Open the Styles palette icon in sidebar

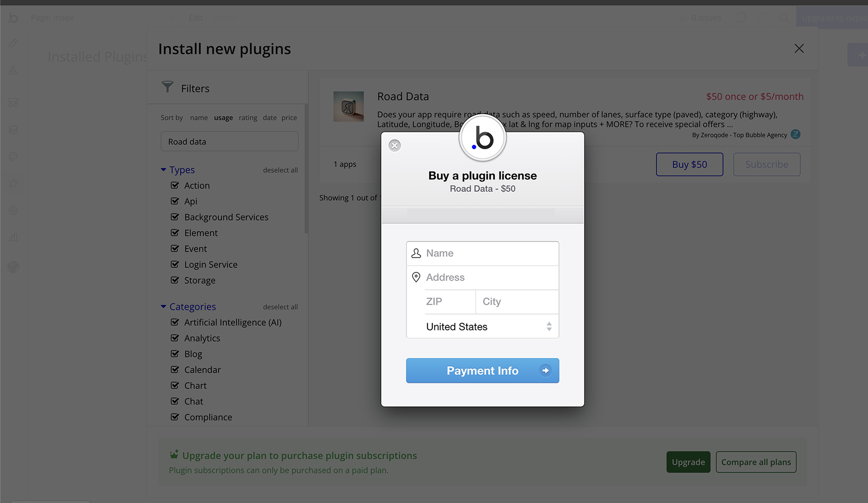click(x=14, y=156)
